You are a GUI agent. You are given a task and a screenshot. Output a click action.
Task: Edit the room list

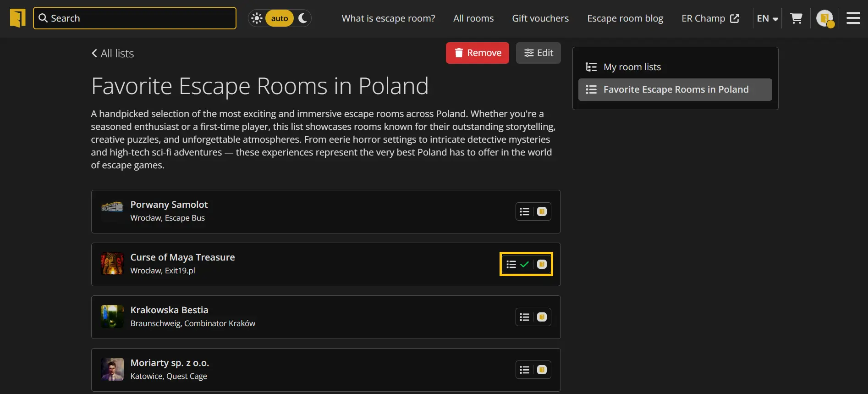(x=538, y=53)
